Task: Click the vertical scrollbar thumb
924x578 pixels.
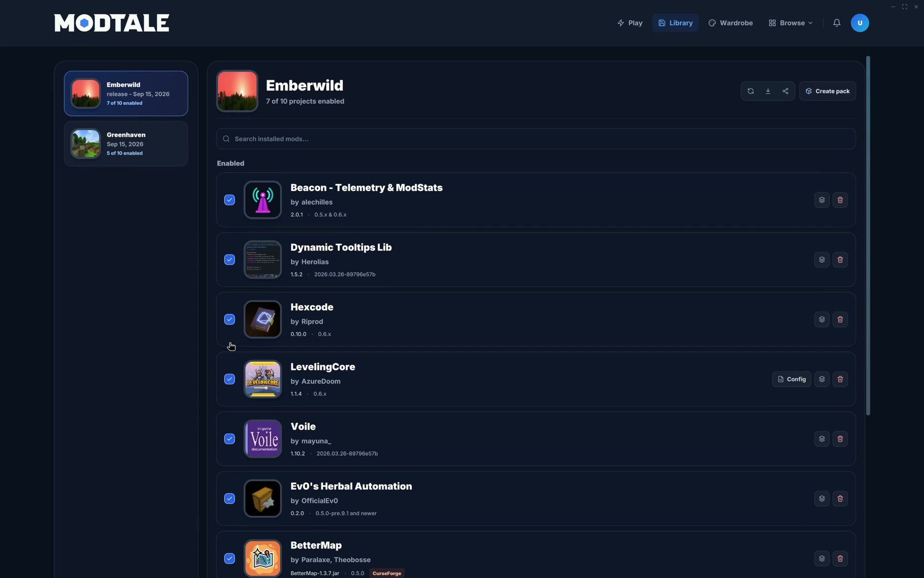Action: (868, 236)
